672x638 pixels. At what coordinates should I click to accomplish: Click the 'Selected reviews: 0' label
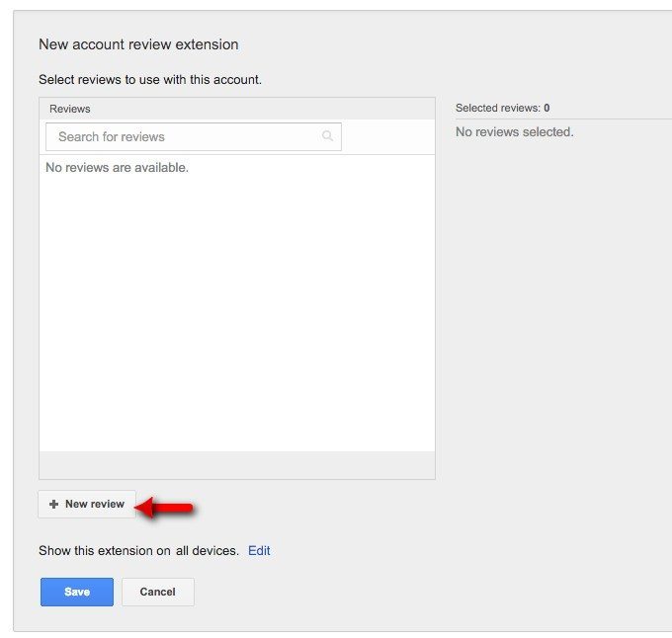(503, 108)
